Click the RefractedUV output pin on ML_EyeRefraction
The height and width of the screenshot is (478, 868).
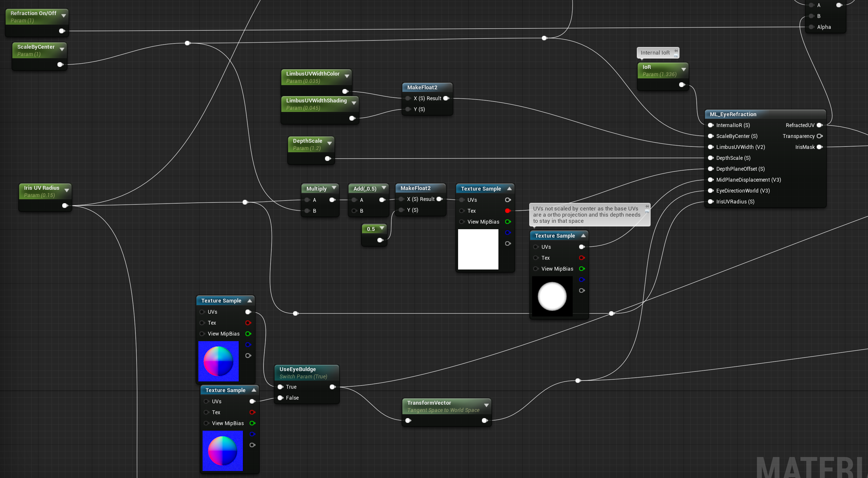pos(819,125)
